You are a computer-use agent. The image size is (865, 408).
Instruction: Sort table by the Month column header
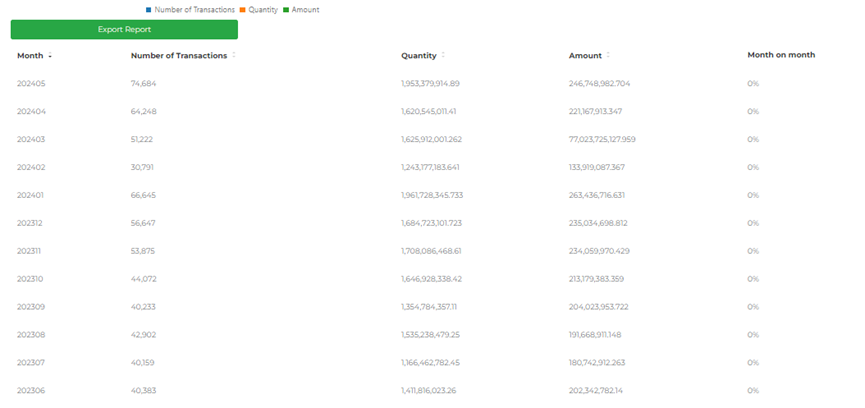[x=30, y=56]
